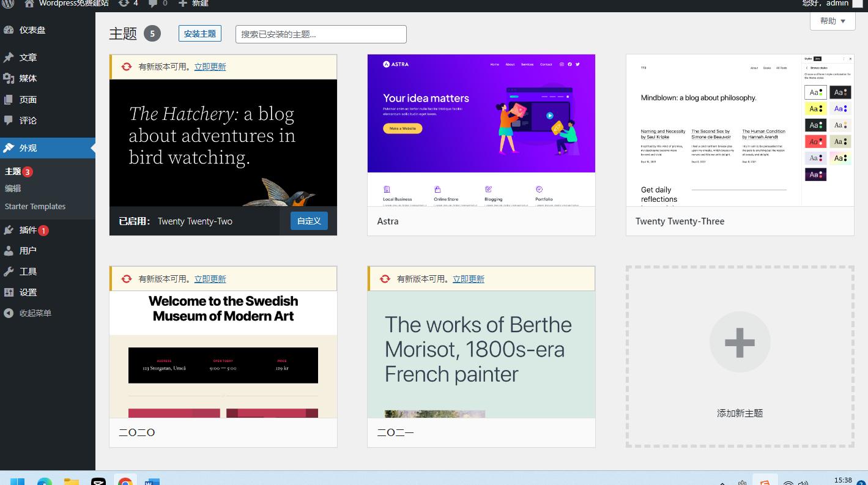Open the 新建 new content menu

tap(193, 4)
